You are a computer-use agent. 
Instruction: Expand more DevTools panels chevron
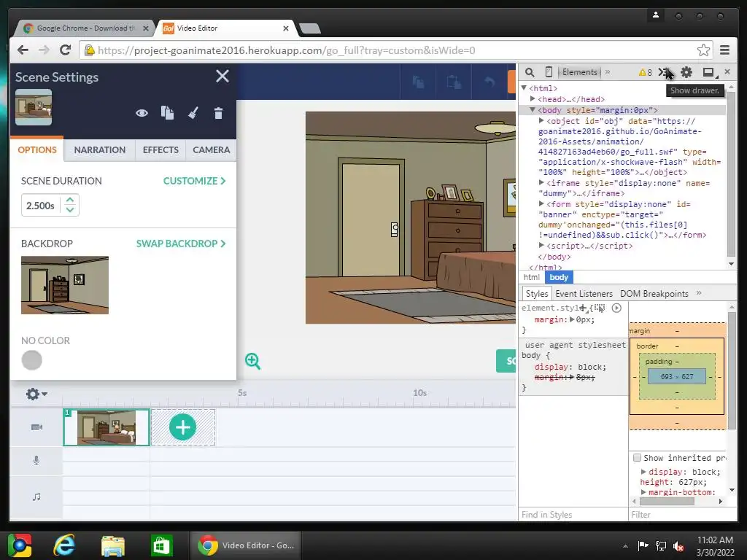608,72
